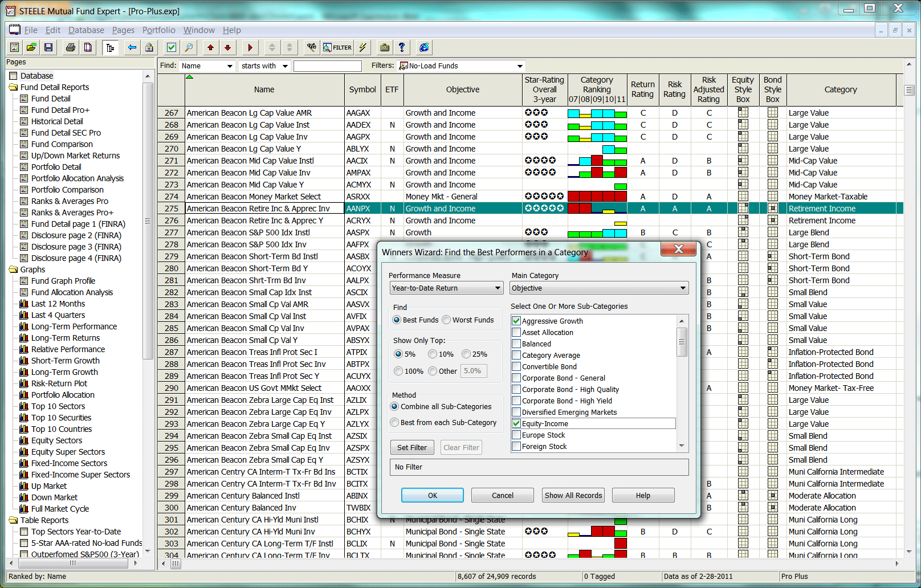Select the Worst Funds radio button

click(x=446, y=320)
